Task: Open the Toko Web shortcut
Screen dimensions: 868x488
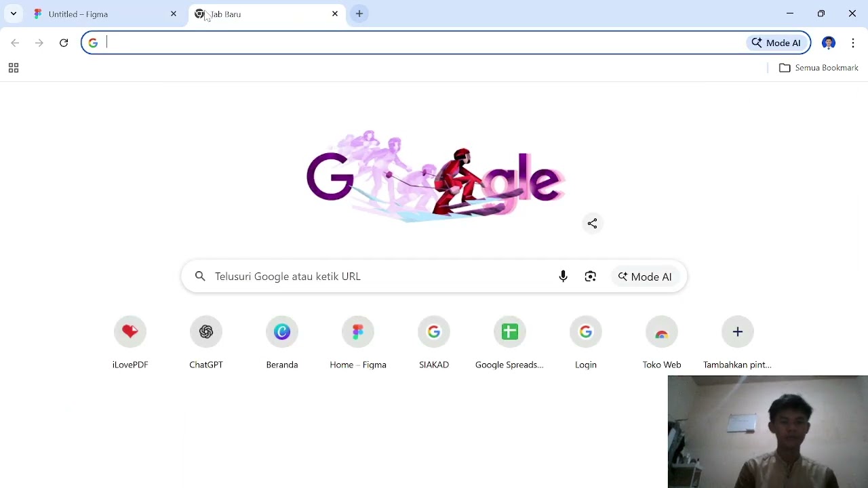Action: tap(662, 343)
